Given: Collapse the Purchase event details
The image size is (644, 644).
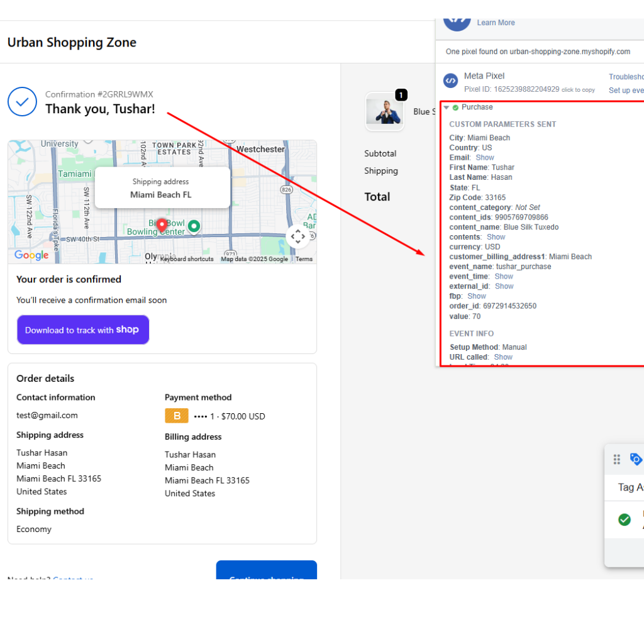Looking at the screenshot, I should point(447,107).
